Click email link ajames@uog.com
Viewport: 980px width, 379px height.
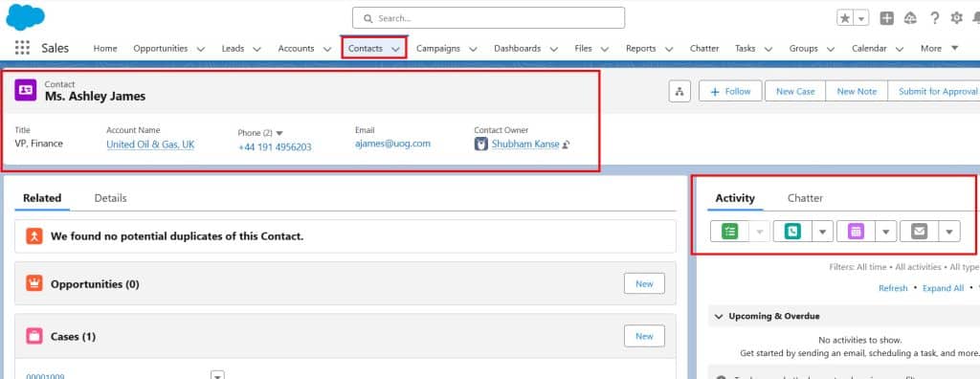[x=392, y=144]
